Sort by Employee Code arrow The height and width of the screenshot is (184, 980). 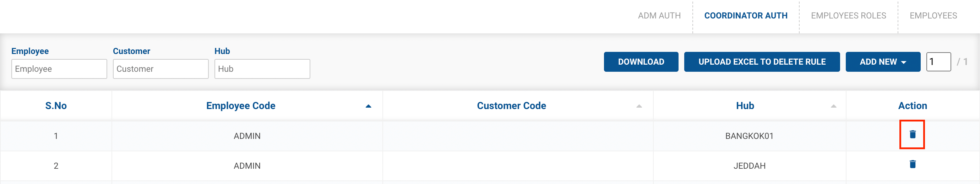click(x=368, y=106)
